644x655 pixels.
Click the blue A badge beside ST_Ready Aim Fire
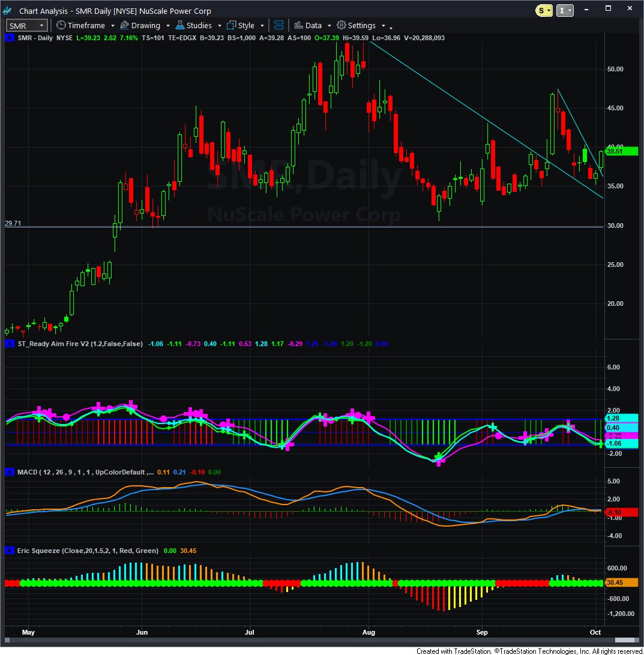tap(8, 344)
